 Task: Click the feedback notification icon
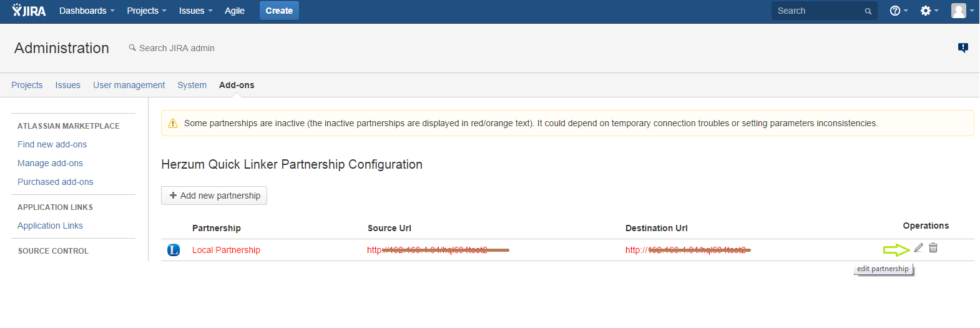coord(963,47)
